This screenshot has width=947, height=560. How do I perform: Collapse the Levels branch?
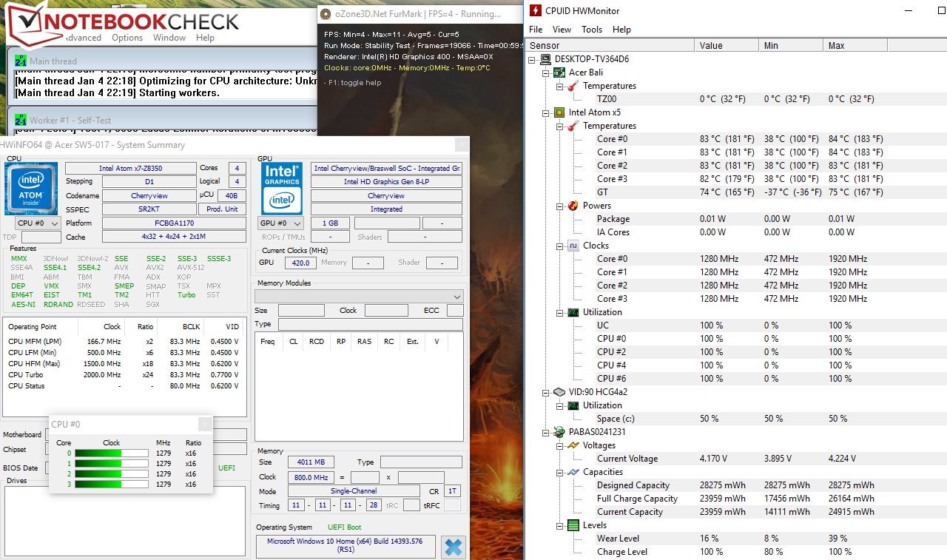coord(560,525)
